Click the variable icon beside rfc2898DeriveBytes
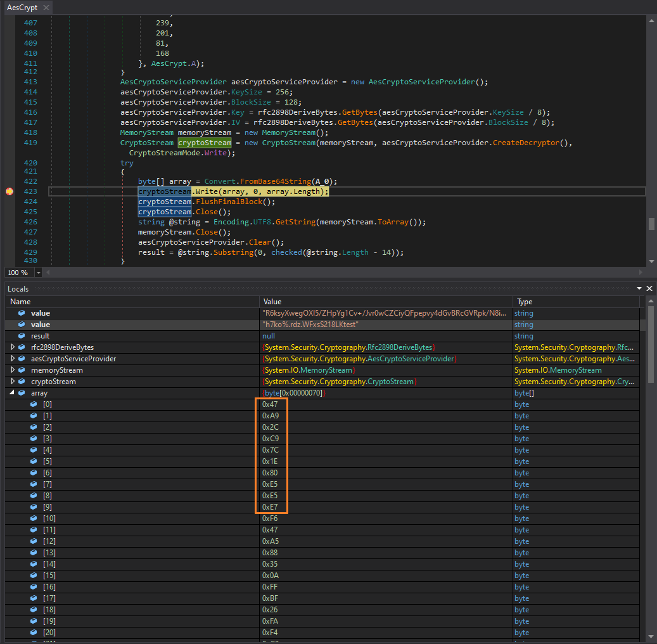Viewport: 657px width, 644px height. click(x=22, y=347)
